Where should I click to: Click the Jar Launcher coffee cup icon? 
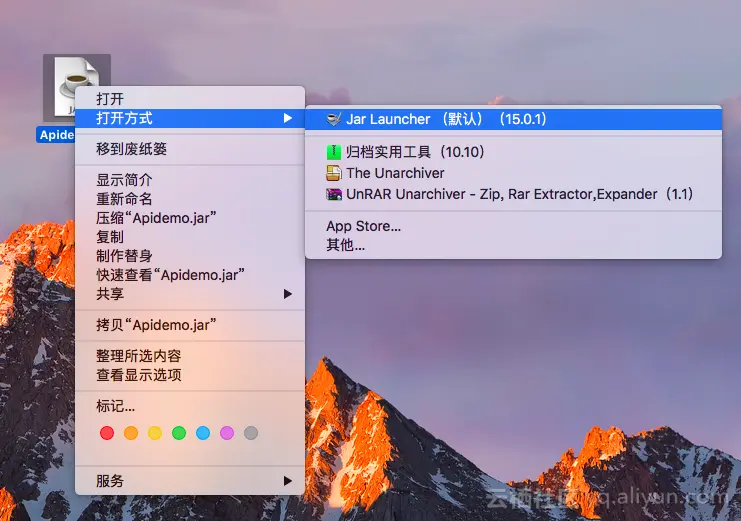point(334,119)
